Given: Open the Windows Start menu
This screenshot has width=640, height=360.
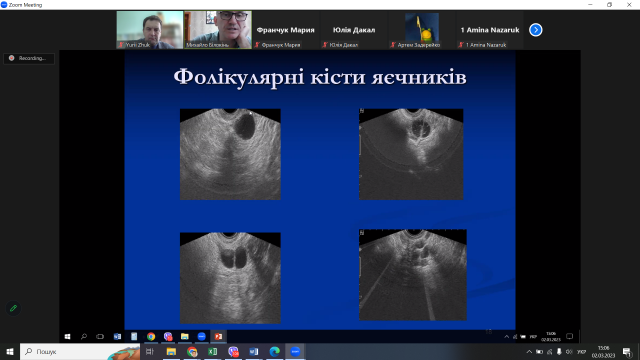Looking at the screenshot, I should (9, 351).
